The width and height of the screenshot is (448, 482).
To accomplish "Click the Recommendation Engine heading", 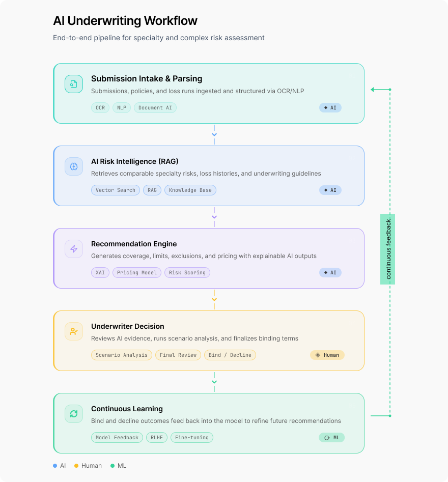I will pyautogui.click(x=134, y=244).
